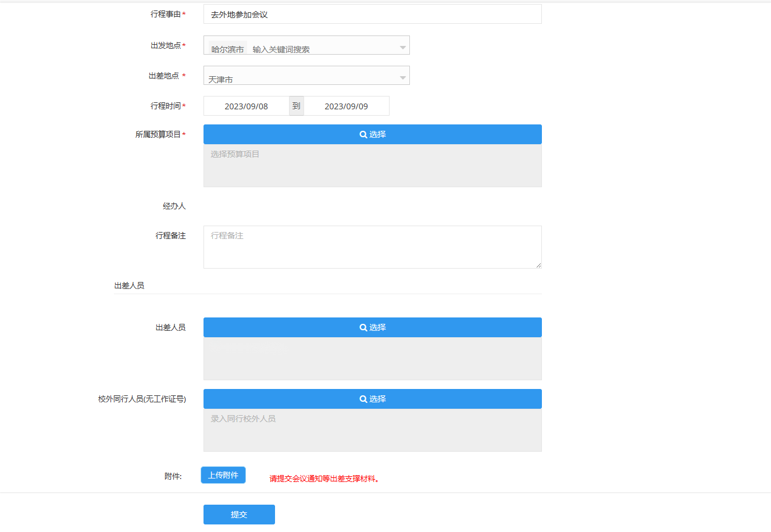The height and width of the screenshot is (532, 771).
Task: Click the 行程事由 text input
Action: 372,15
